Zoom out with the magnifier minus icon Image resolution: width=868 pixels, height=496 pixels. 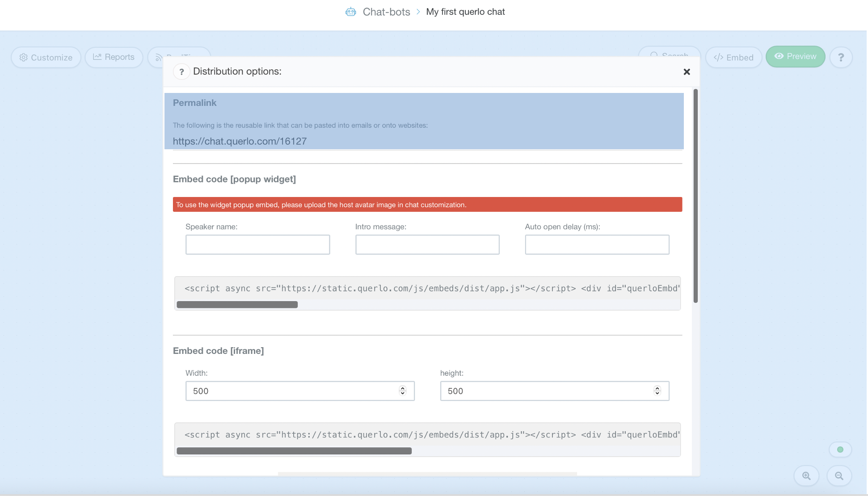839,475
